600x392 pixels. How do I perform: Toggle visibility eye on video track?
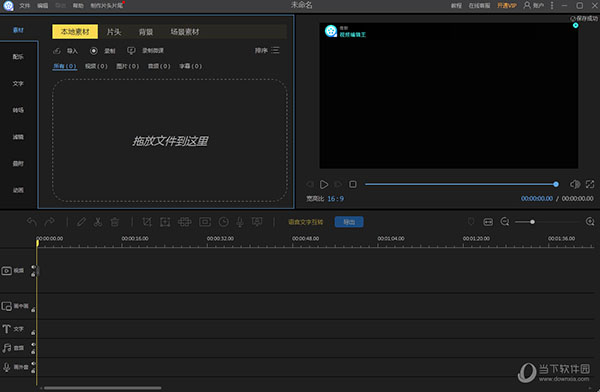(33, 267)
